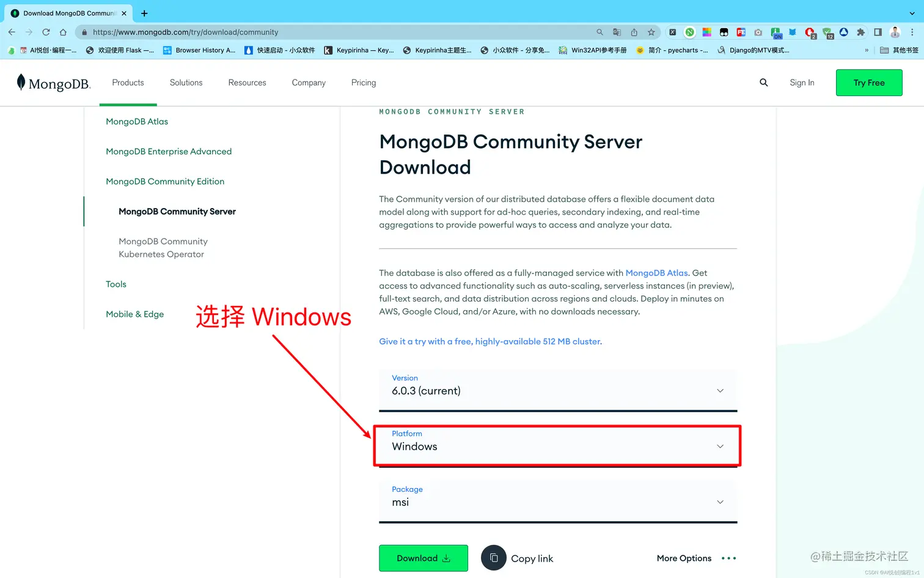Open a new browser tab with plus
This screenshot has width=924, height=578.
[144, 13]
